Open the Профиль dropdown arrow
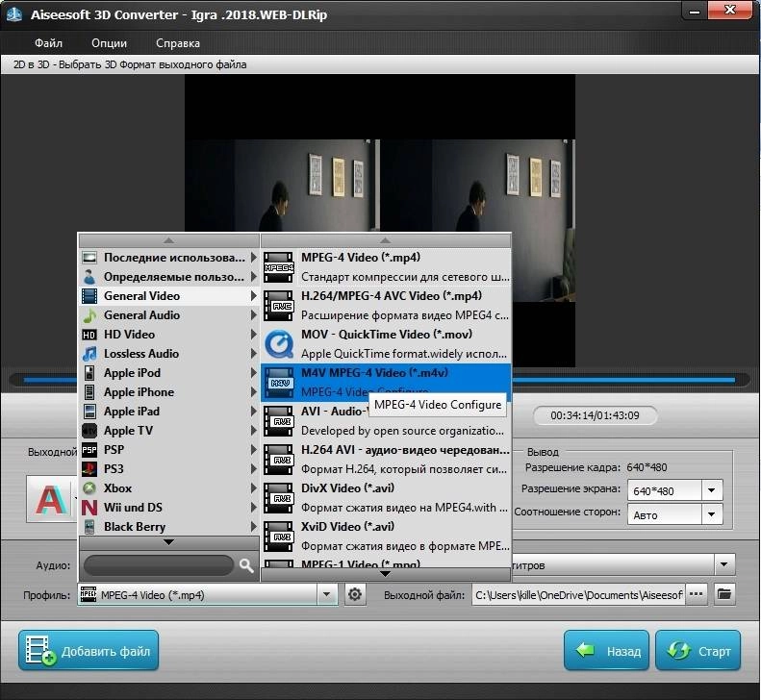Viewport: 761px width, 700px height. click(327, 594)
